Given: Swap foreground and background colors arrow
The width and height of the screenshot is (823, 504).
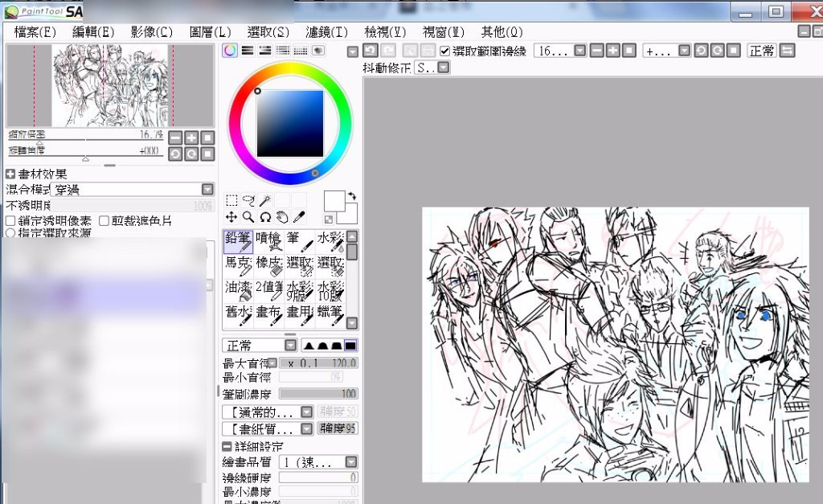Looking at the screenshot, I should click(x=352, y=195).
